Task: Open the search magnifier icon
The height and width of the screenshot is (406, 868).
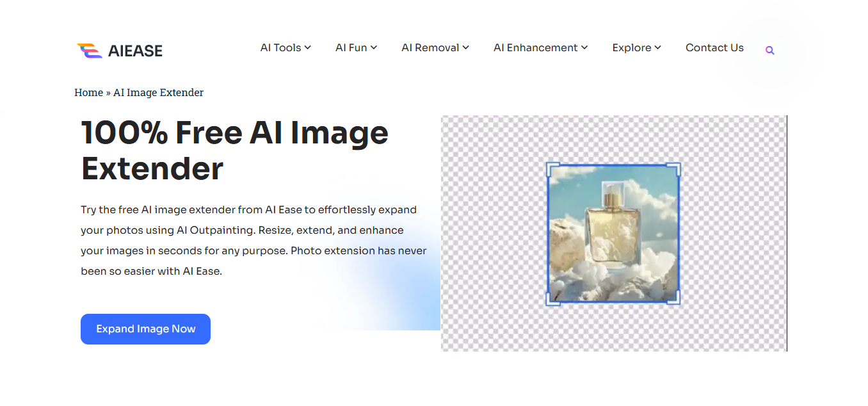Action: pos(770,51)
